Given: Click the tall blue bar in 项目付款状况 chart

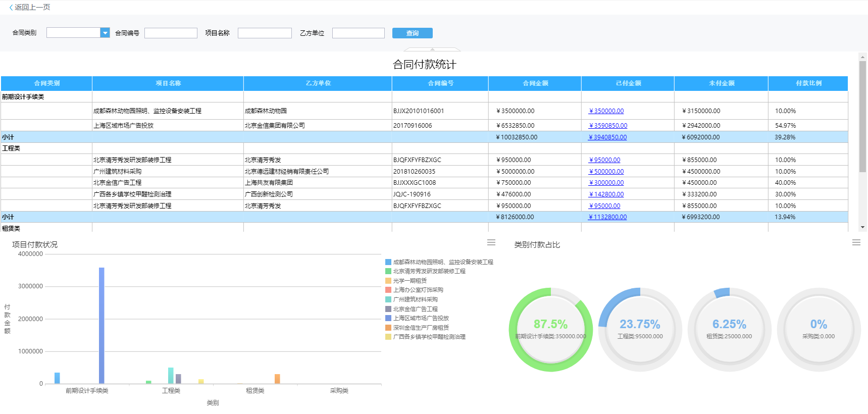Looking at the screenshot, I should 101,325.
